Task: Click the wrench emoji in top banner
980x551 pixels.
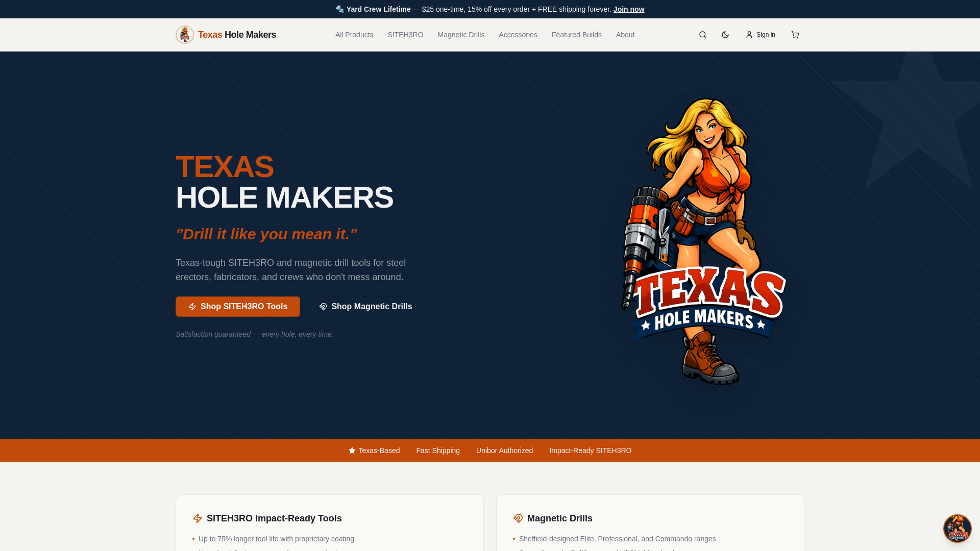Action: tap(340, 9)
